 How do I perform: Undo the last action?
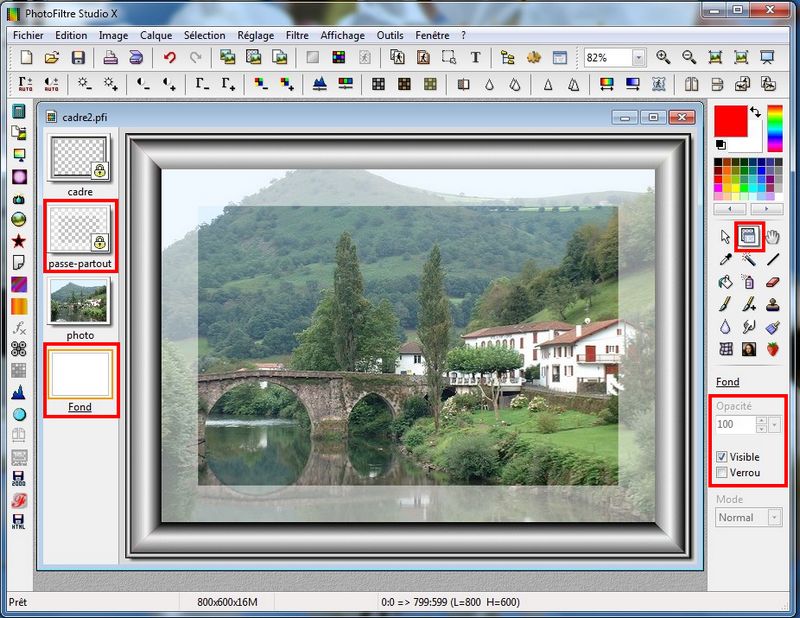tap(170, 57)
